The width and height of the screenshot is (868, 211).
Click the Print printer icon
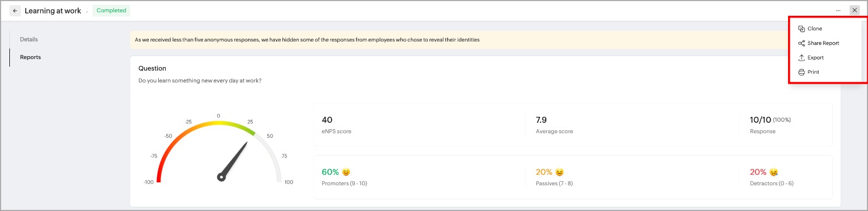point(801,72)
